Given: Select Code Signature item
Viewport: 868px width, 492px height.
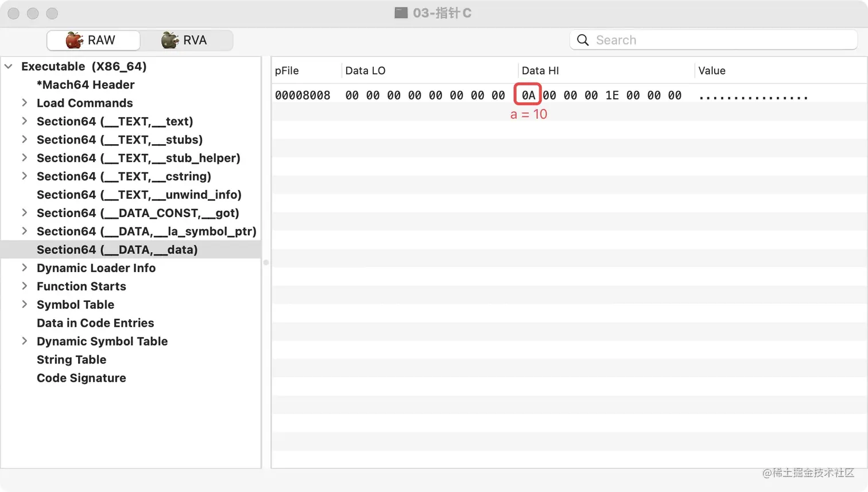Looking at the screenshot, I should tap(82, 378).
